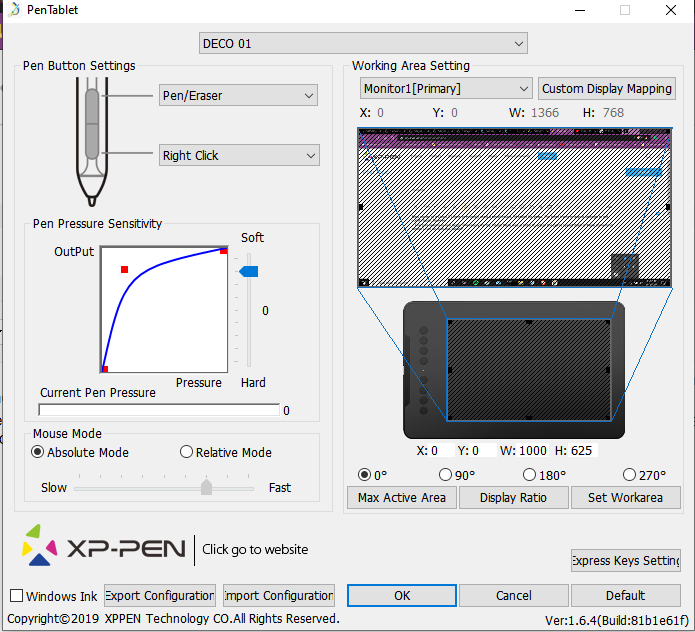Expand the Pen/Eraser button dropdown

tap(239, 96)
